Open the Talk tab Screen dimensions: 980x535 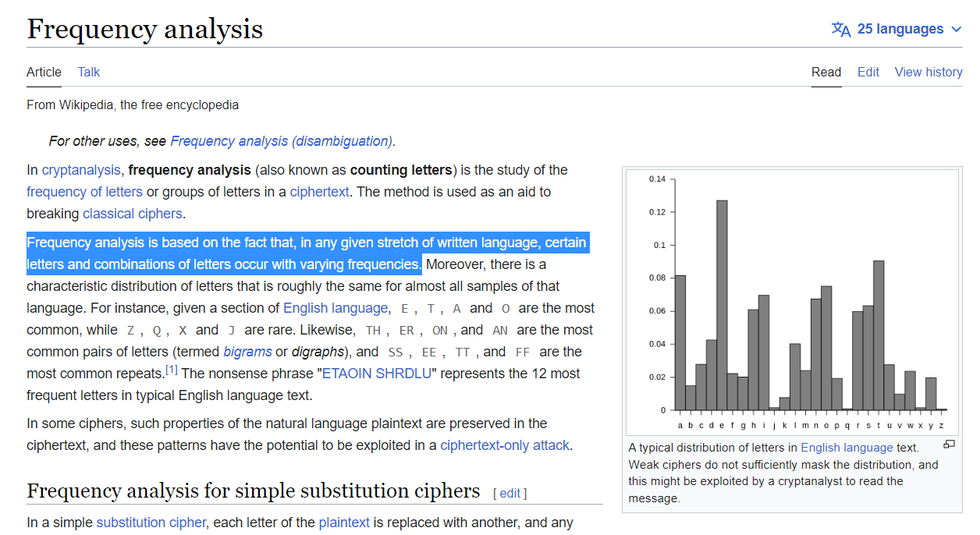coord(89,72)
